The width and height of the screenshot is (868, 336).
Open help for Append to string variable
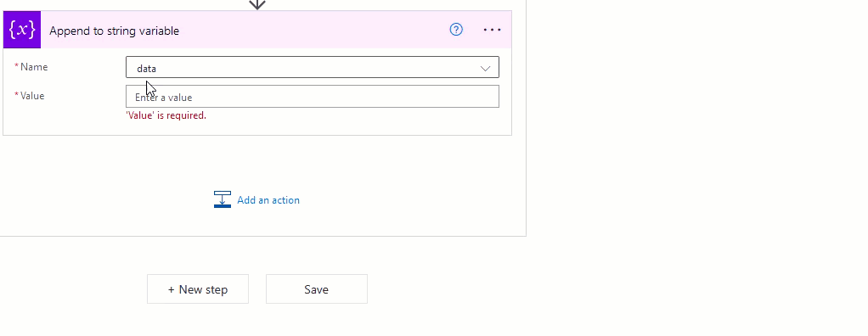coord(455,30)
